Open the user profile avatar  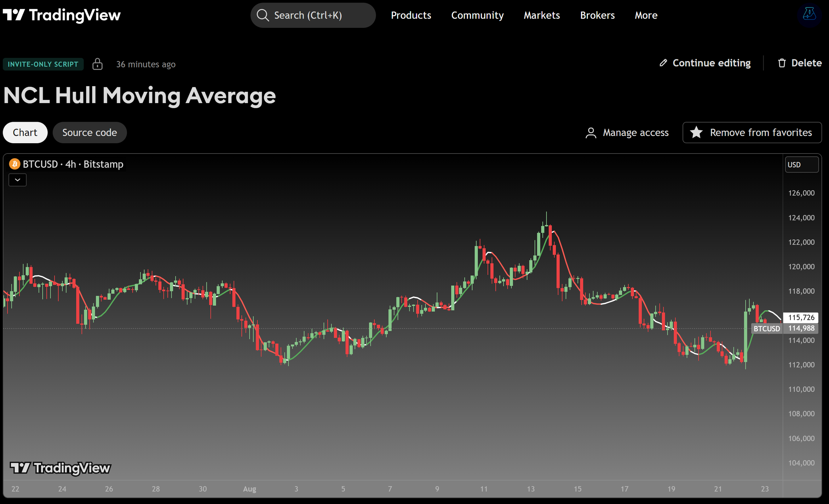(809, 15)
